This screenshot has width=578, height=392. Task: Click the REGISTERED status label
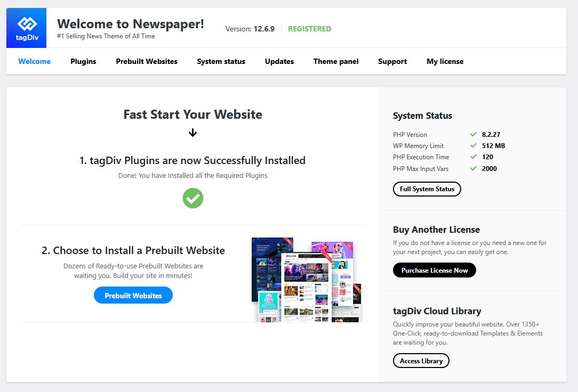[309, 29]
